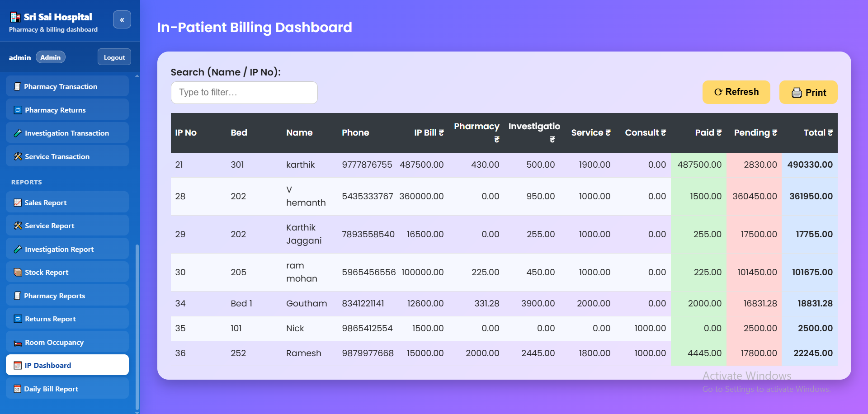Click the Investigation Transaction pencil icon

[18, 133]
